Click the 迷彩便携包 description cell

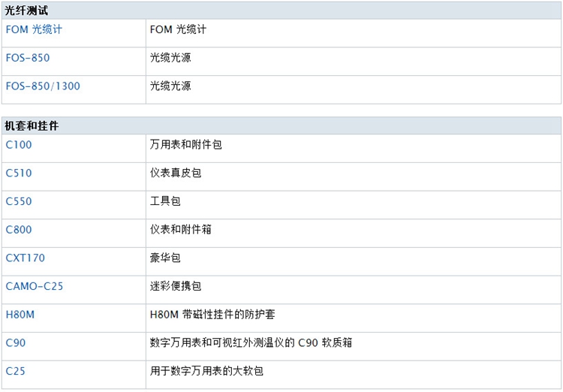click(176, 286)
